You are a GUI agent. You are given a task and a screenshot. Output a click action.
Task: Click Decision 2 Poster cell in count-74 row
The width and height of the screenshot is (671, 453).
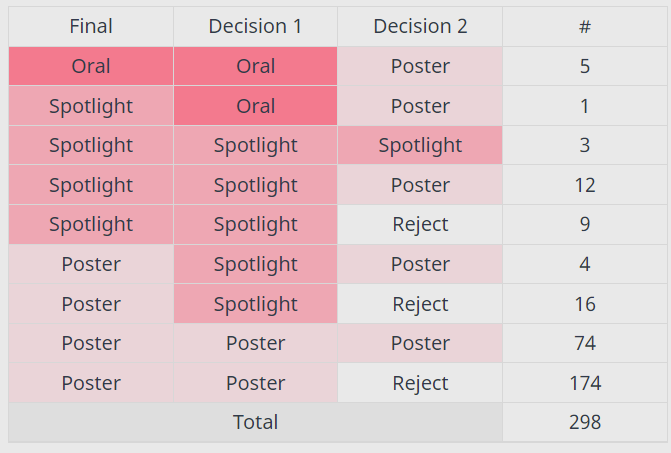point(420,343)
